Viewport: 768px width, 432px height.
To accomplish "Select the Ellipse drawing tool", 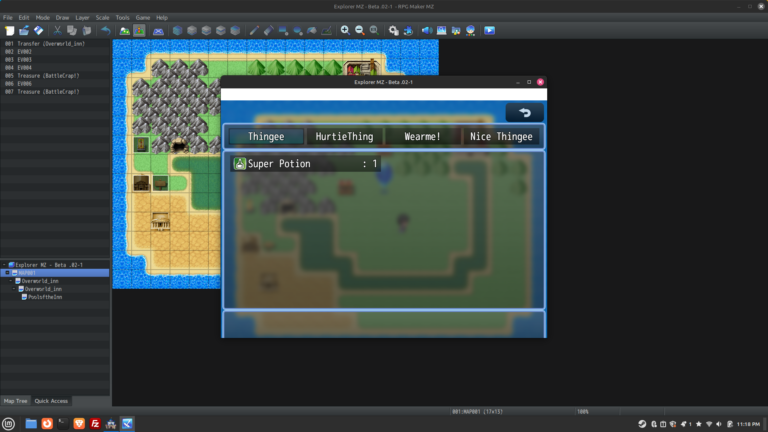I will [x=297, y=30].
